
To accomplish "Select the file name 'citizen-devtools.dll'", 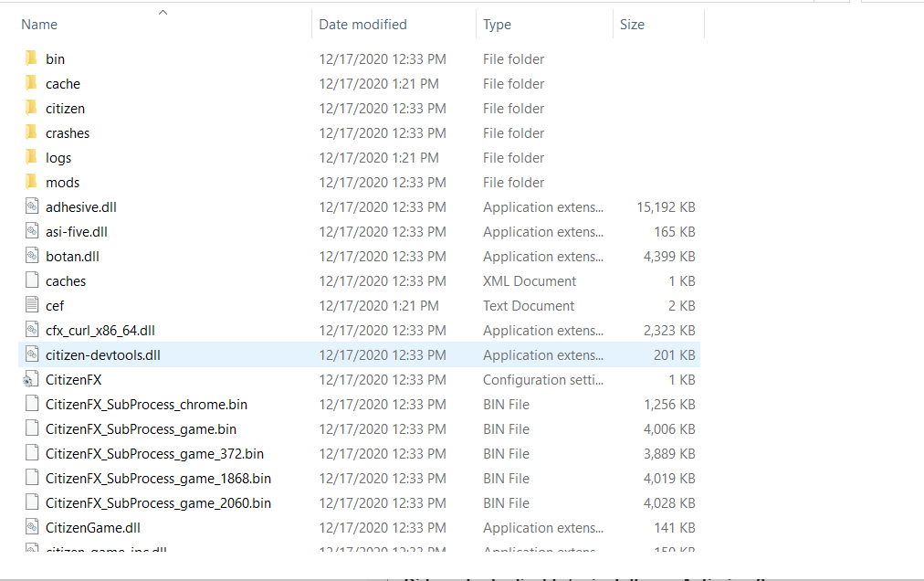I will (103, 355).
